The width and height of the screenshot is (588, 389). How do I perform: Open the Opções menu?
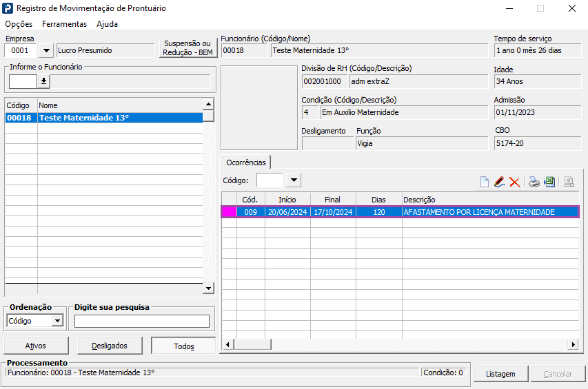[x=19, y=24]
